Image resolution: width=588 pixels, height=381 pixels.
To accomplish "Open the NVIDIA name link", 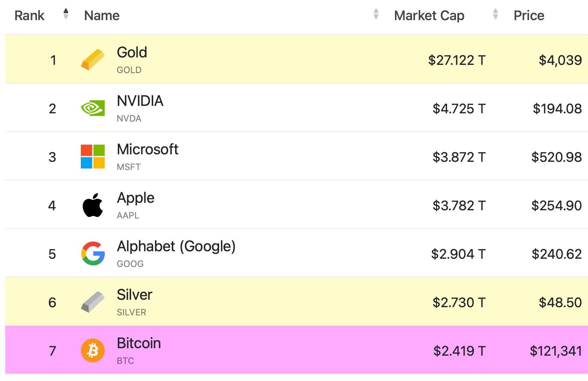I will point(140,101).
